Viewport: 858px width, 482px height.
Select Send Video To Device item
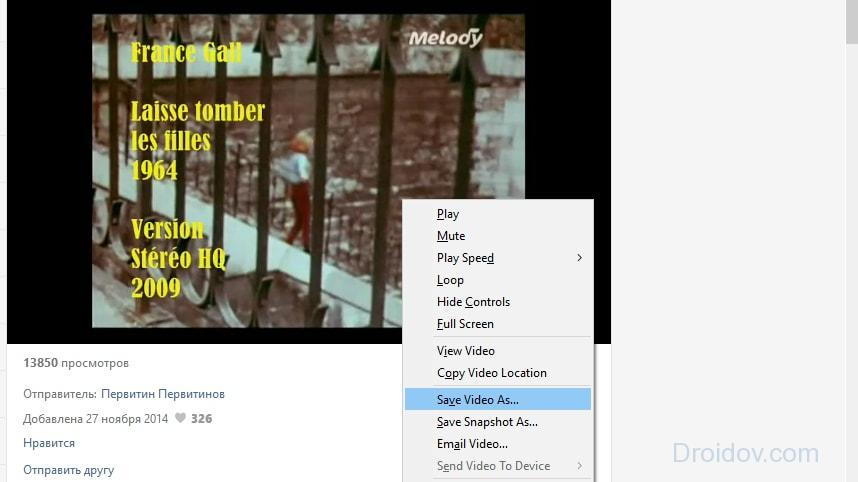pos(493,466)
